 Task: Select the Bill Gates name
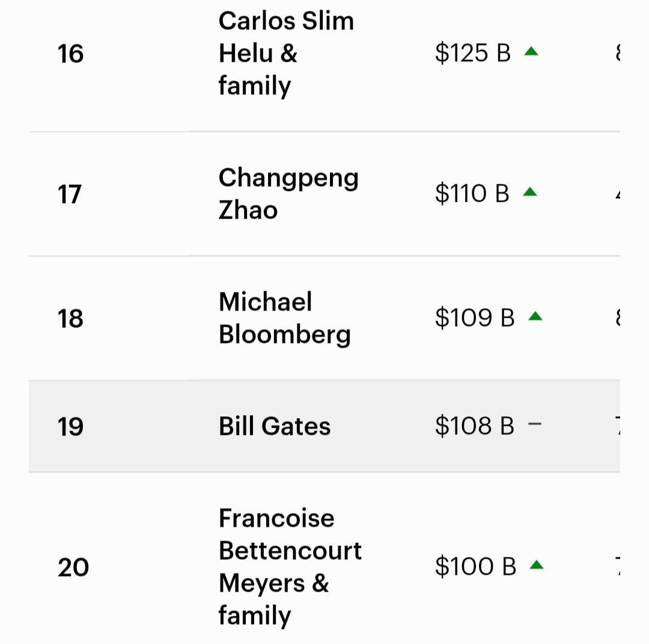tap(275, 427)
